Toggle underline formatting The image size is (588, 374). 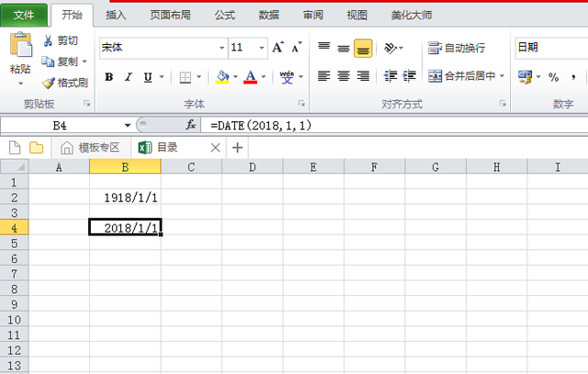(x=148, y=77)
